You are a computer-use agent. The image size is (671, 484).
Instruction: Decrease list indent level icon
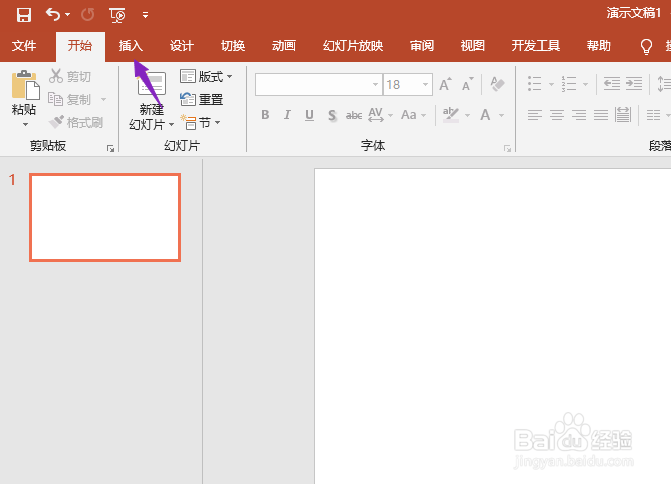click(612, 83)
